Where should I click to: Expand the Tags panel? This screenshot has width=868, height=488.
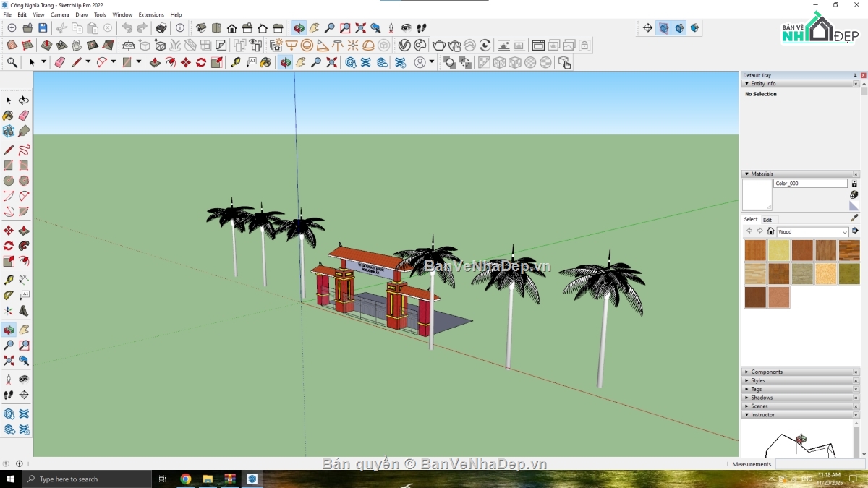746,390
